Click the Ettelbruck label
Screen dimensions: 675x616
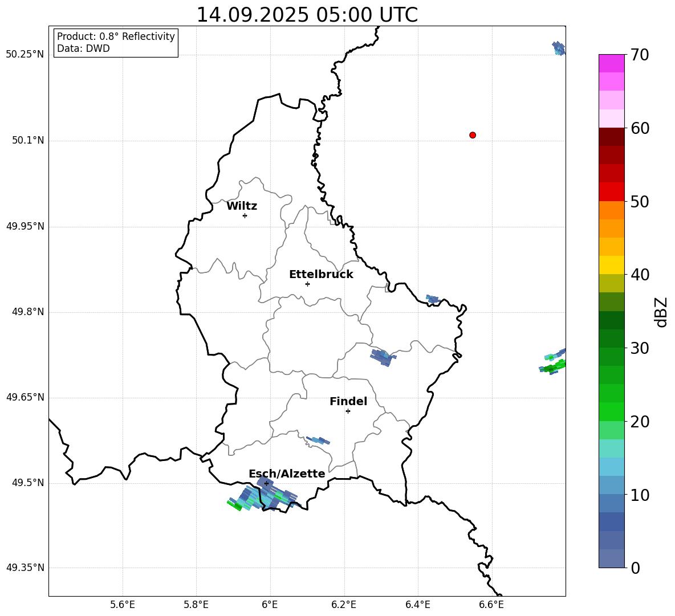tap(321, 275)
